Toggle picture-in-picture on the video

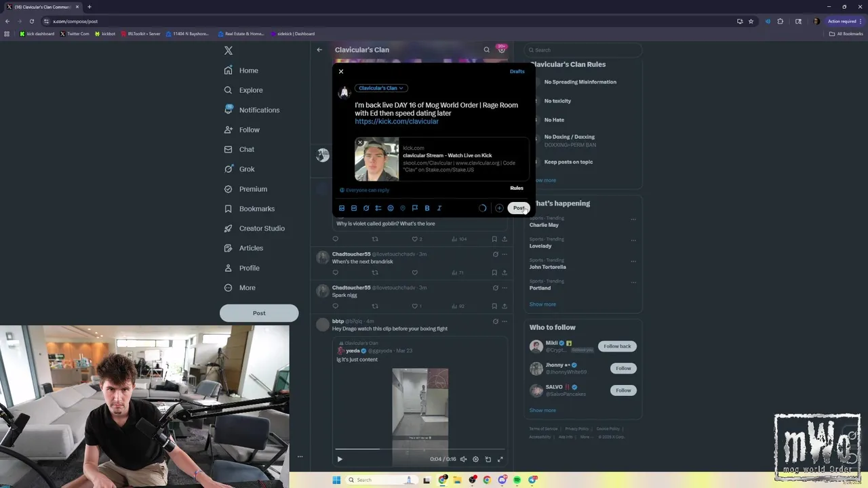pos(488,459)
